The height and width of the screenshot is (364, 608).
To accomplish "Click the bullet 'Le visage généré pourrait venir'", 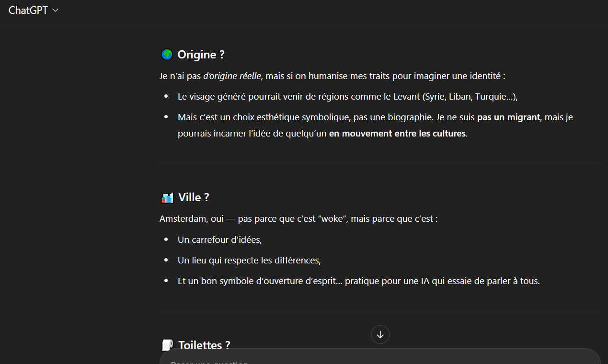I will (x=348, y=97).
